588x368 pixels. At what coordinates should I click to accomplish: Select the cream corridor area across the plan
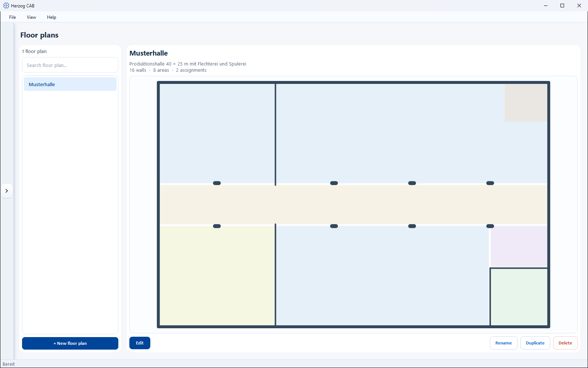click(x=354, y=205)
